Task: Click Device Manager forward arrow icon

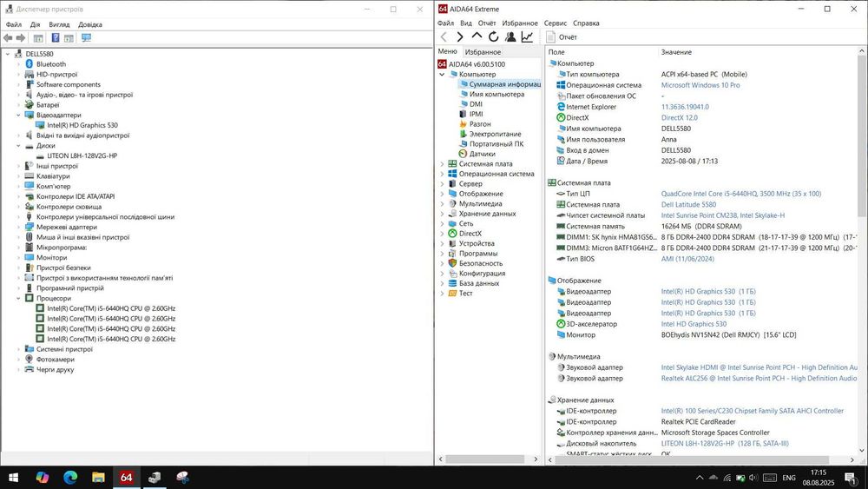Action: [21, 37]
